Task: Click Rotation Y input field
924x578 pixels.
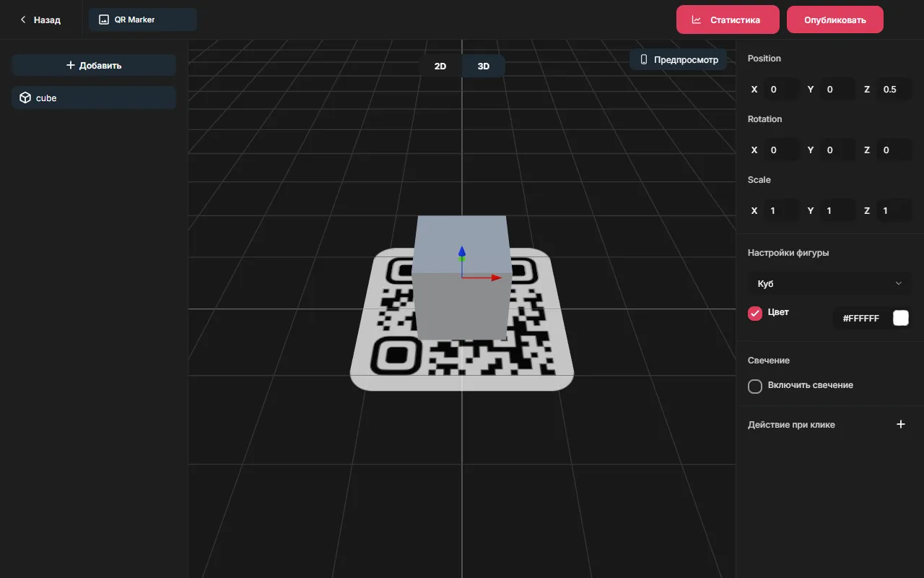Action: (x=837, y=150)
